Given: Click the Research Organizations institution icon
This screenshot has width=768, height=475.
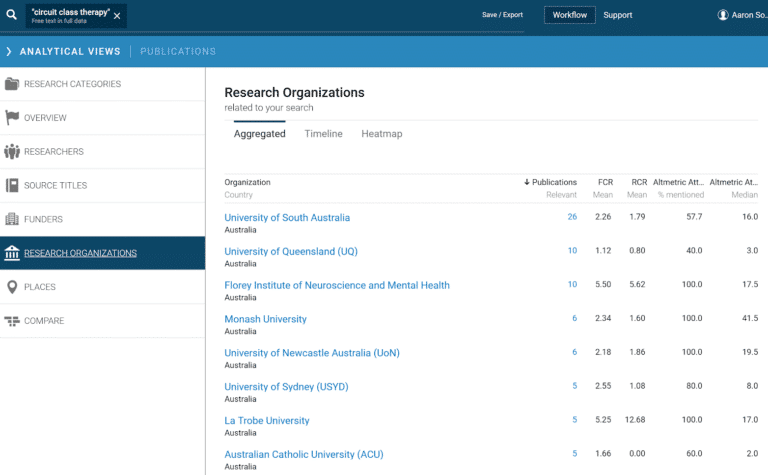Looking at the screenshot, I should point(12,253).
